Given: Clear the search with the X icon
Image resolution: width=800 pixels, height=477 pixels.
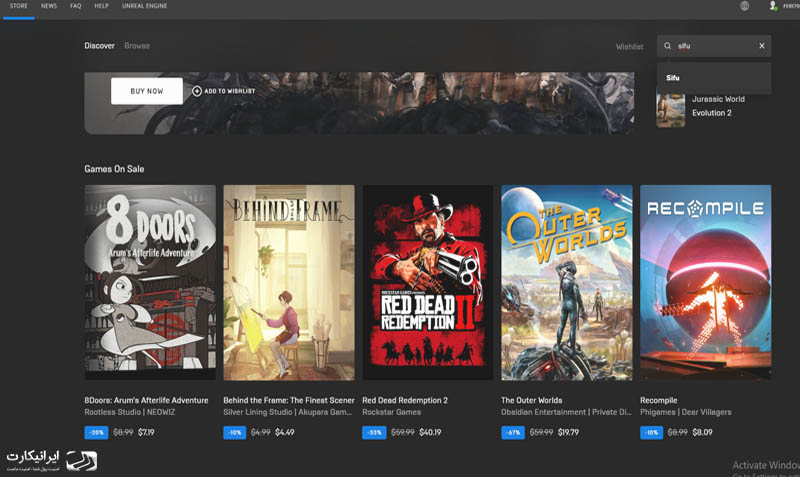Looking at the screenshot, I should tap(762, 46).
